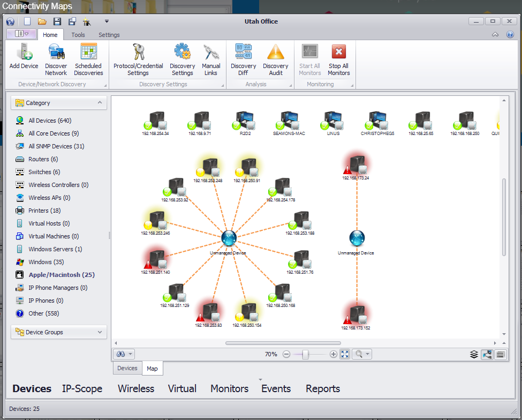522x420 pixels.
Task: Select Printers (18) category
Action: 44,211
